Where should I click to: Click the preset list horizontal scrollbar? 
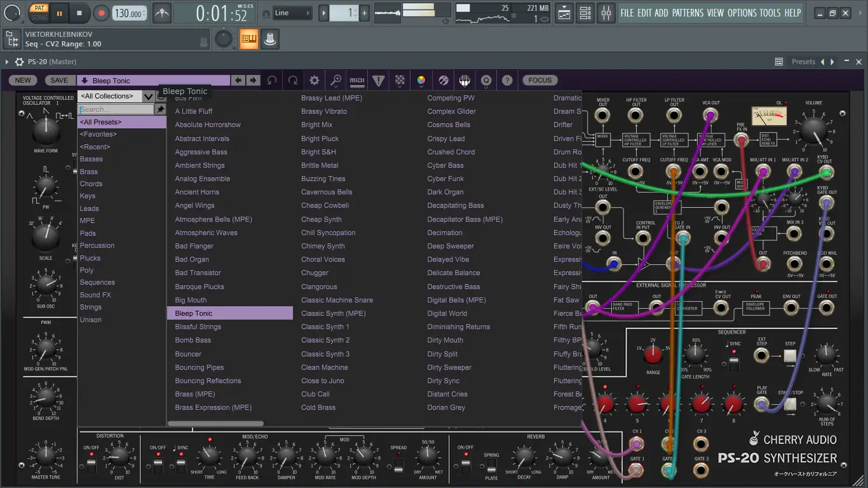tap(215, 423)
